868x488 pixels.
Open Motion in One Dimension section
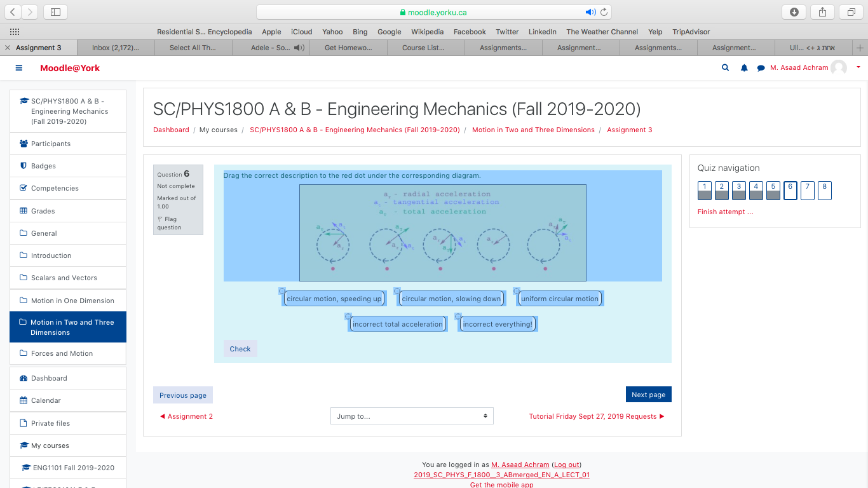coord(68,301)
